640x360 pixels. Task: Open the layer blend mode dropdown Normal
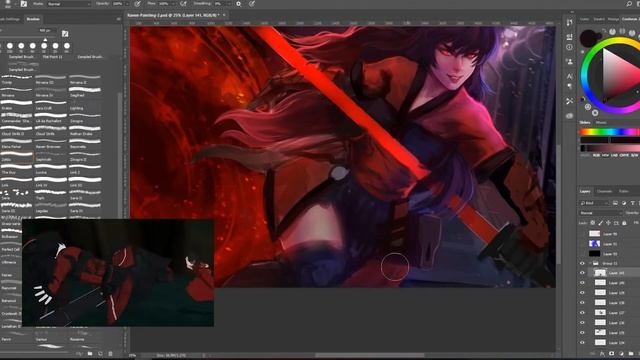(x=600, y=213)
